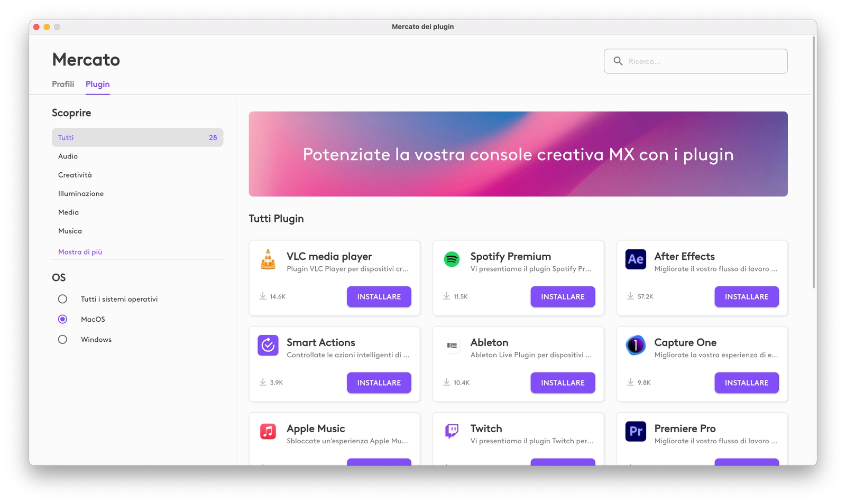The image size is (846, 504).
Task: Click the Premiere Pro Pr icon
Action: [636, 432]
